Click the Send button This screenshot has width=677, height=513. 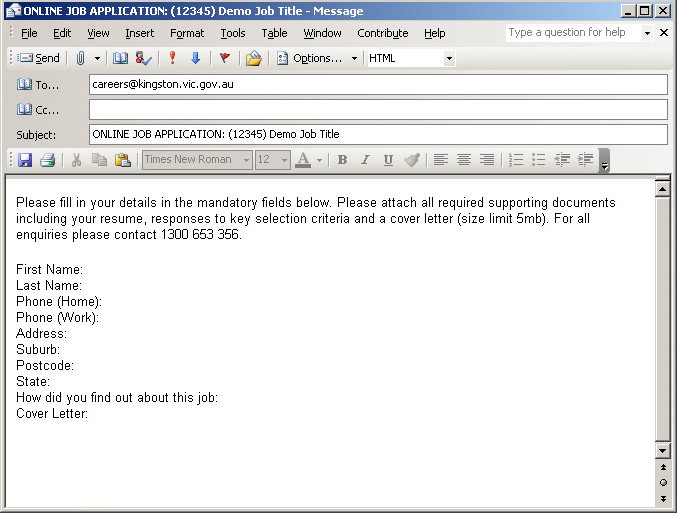[39, 58]
